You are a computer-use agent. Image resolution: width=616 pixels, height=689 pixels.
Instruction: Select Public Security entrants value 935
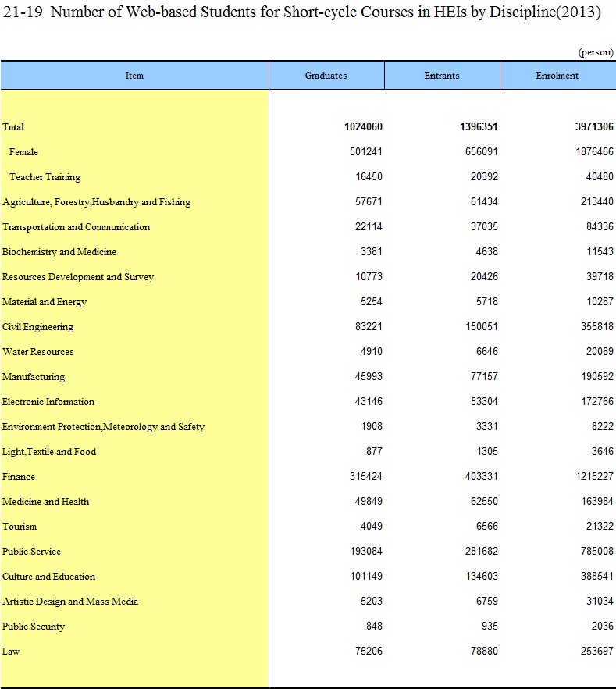(x=490, y=627)
